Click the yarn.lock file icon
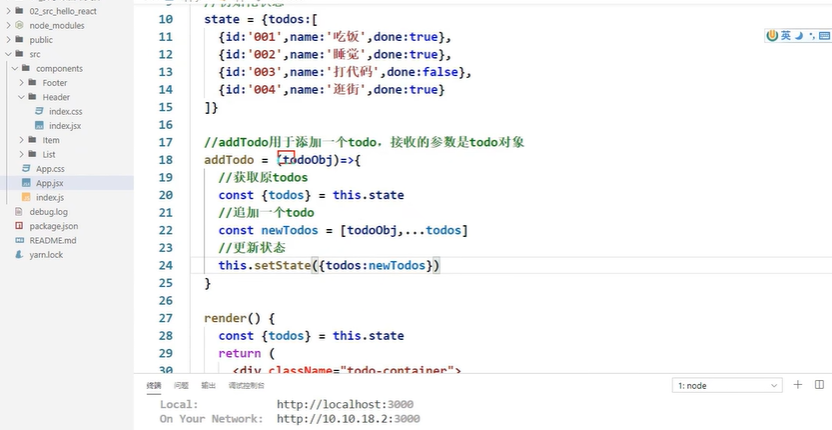Image resolution: width=832 pixels, height=430 pixels. tap(19, 255)
